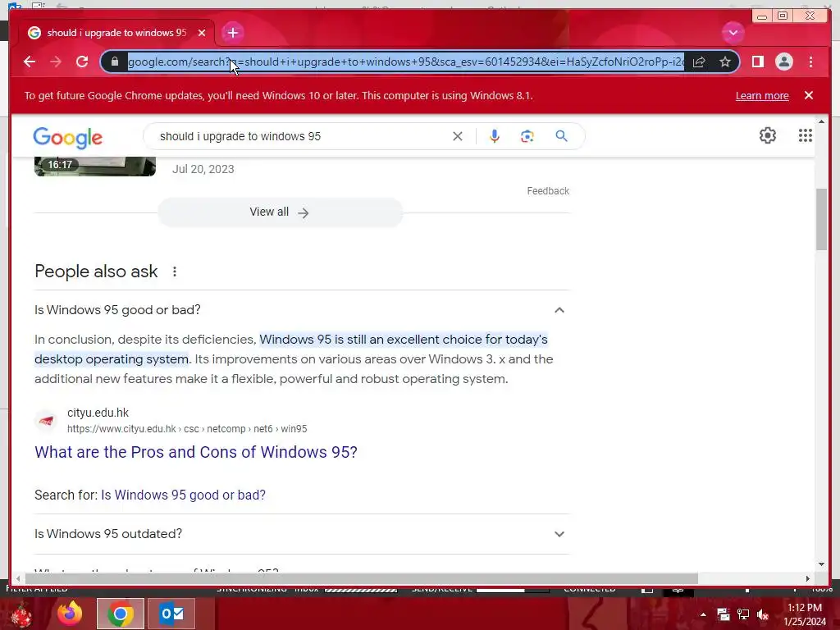This screenshot has width=840, height=630.
Task: Go back with the Chrome back arrow
Action: tap(30, 62)
